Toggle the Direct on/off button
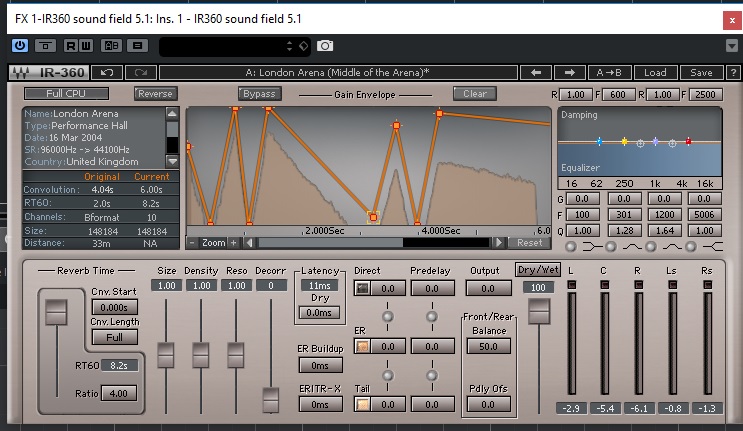This screenshot has width=743, height=431. pyautogui.click(x=362, y=288)
